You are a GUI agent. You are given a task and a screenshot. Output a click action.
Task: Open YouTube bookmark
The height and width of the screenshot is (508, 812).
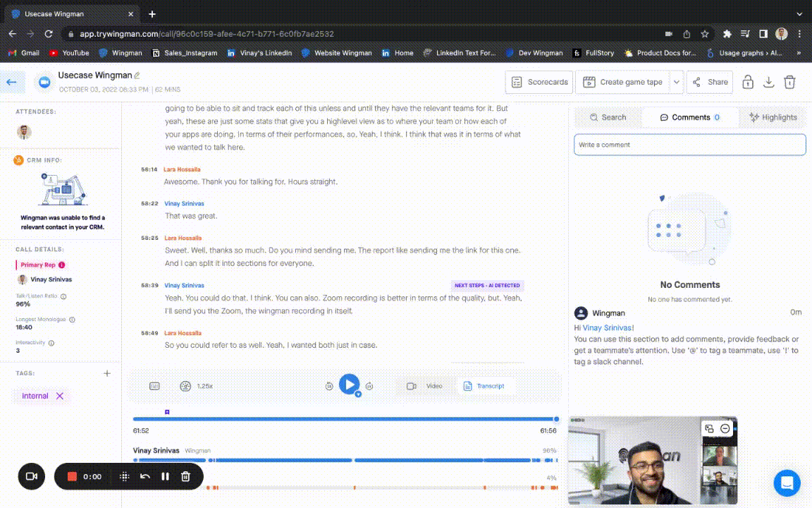click(x=69, y=53)
